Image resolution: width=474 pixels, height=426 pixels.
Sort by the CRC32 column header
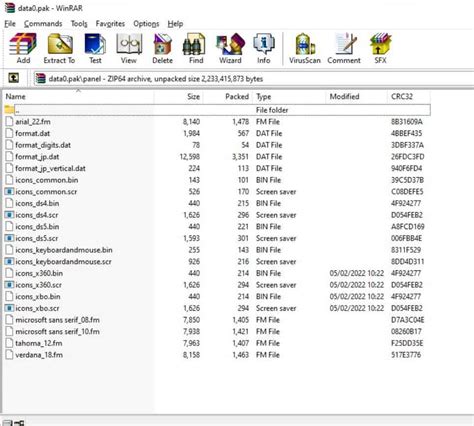(x=409, y=97)
